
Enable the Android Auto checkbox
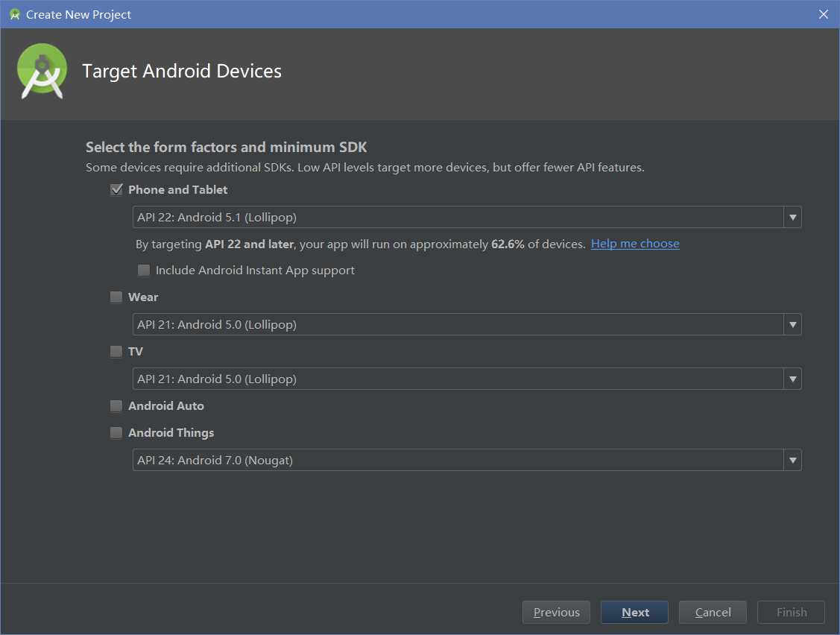pos(116,405)
